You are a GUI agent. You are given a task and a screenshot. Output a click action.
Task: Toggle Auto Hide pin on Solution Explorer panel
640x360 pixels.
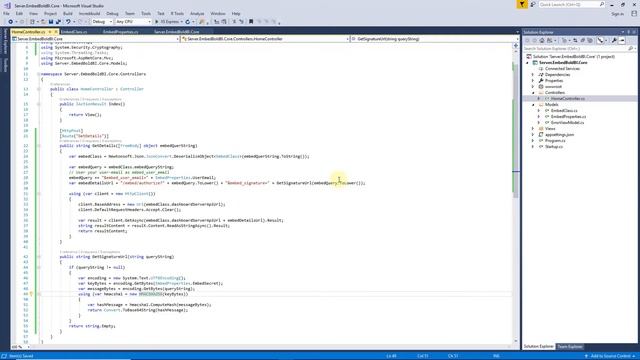629,32
